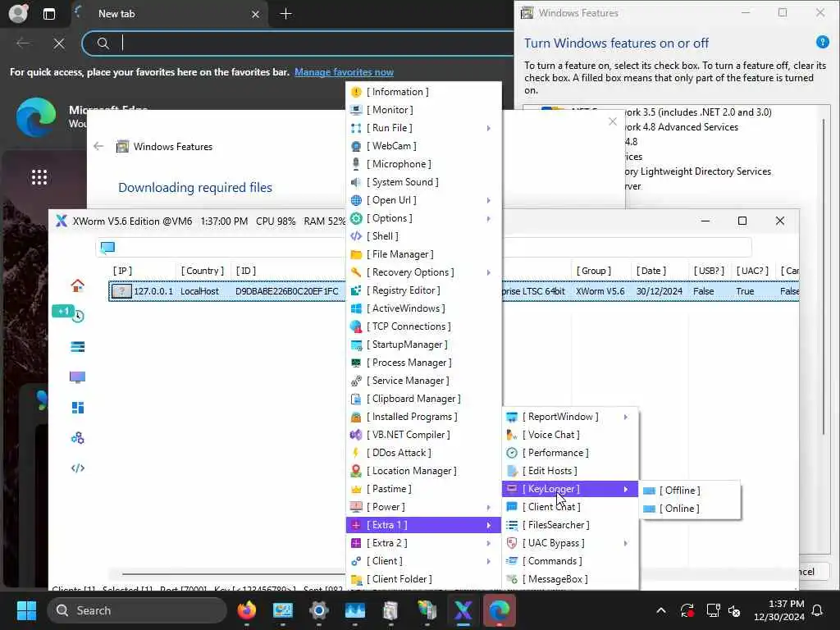Open the Client Folder menu item
The height and width of the screenshot is (630, 840).
(423, 579)
